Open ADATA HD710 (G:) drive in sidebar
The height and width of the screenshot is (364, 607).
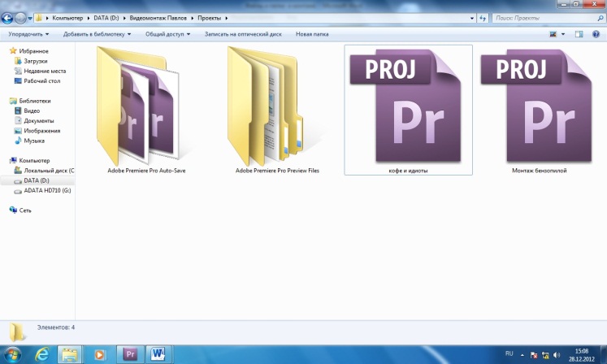click(47, 190)
